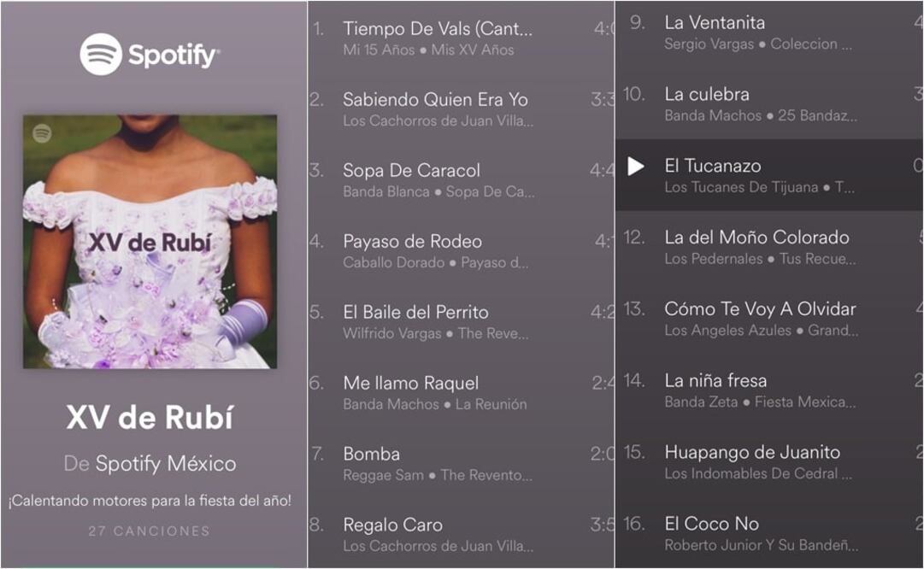
Task: Open the Spotify México creator link
Action: tap(166, 464)
